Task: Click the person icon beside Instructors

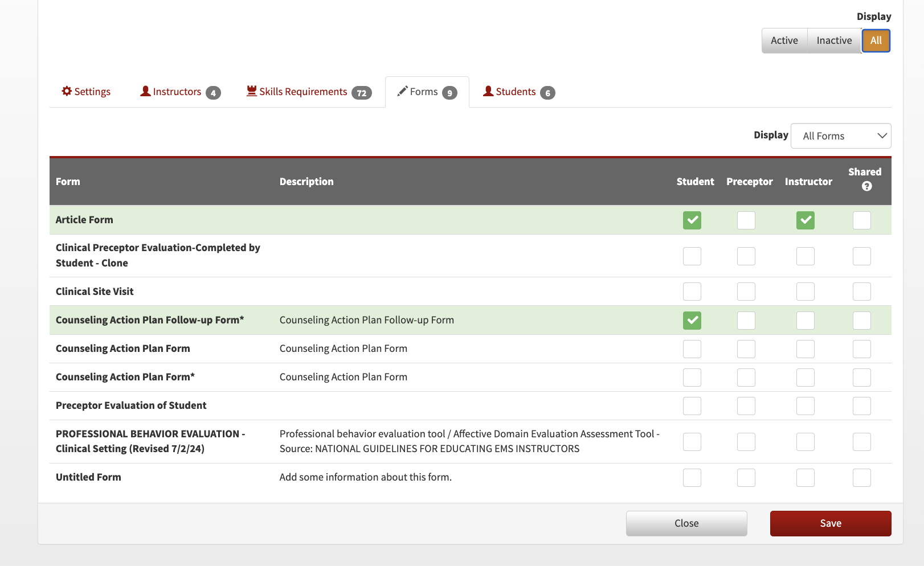Action: [145, 91]
